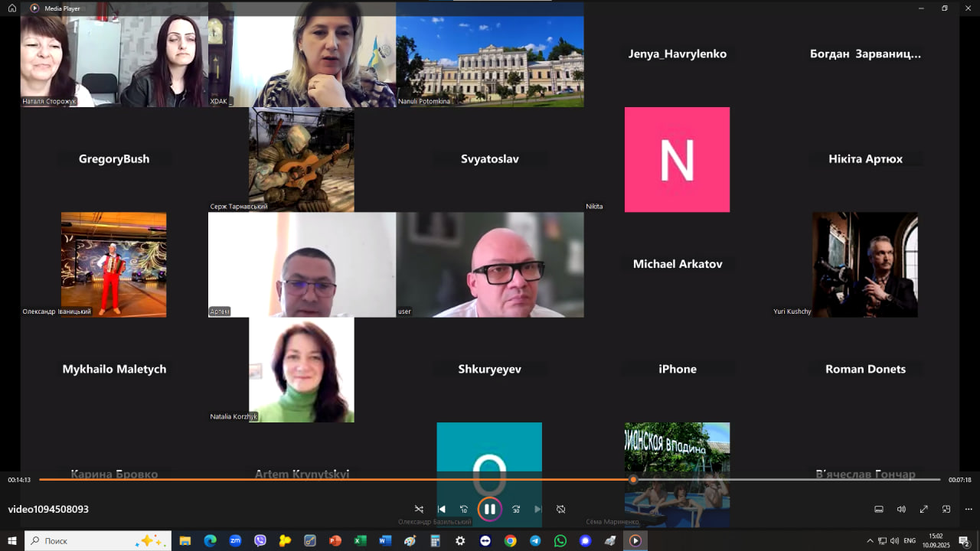Open Media Player volume control
Image resolution: width=980 pixels, height=551 pixels.
(x=901, y=509)
